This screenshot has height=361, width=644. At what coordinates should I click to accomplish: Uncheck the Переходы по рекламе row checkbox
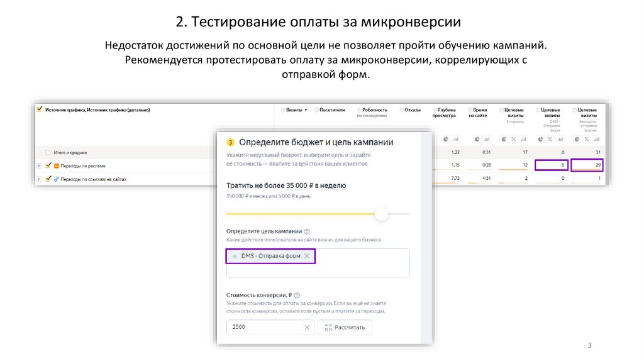[48, 166]
